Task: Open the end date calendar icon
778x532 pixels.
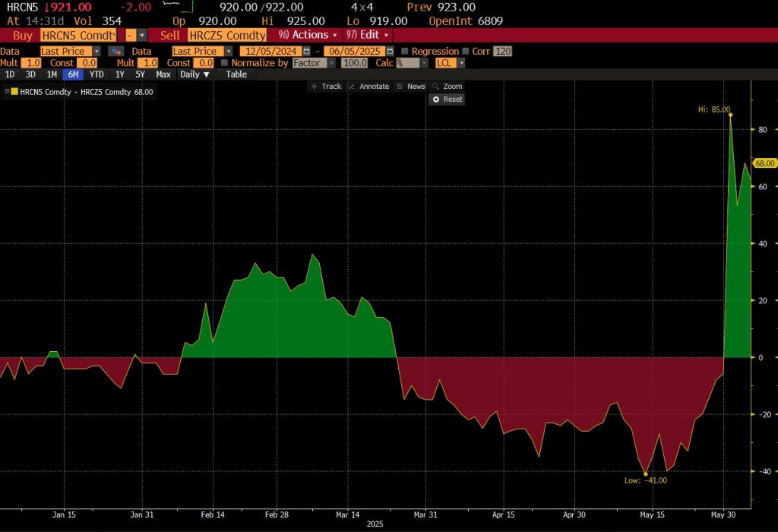Action: tap(391, 51)
